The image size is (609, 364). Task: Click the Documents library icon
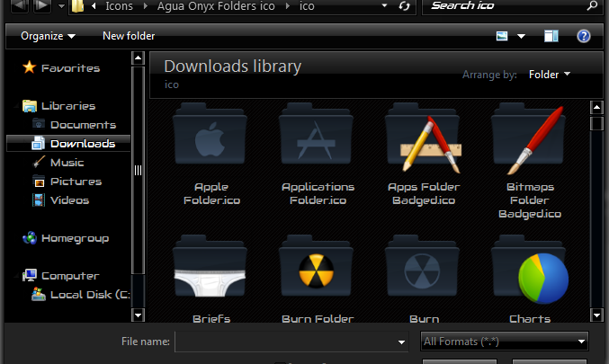click(x=39, y=124)
